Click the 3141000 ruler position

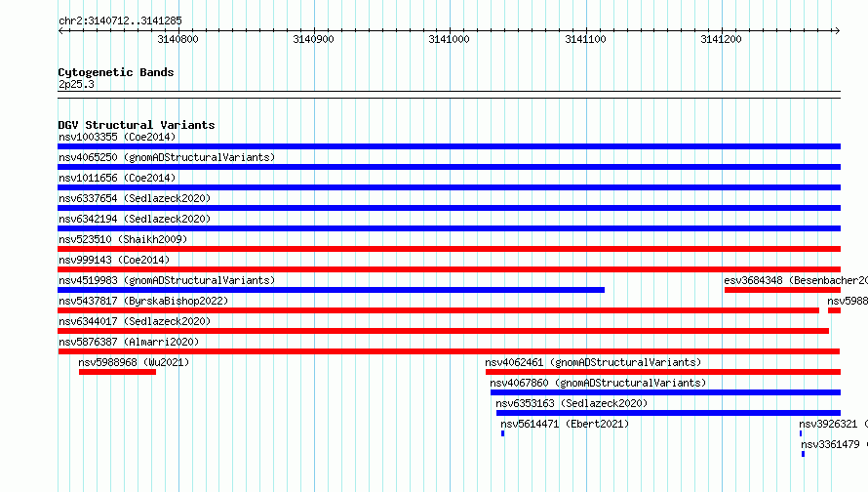click(x=449, y=39)
